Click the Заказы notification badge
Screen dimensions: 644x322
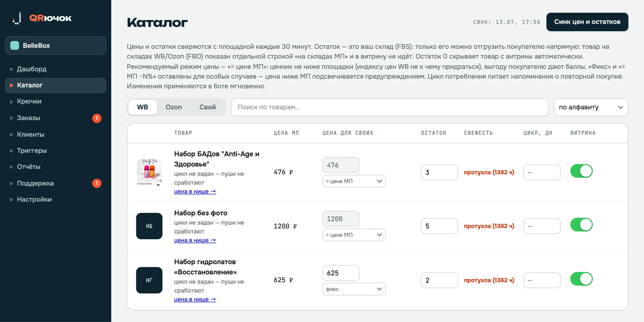[x=97, y=118]
